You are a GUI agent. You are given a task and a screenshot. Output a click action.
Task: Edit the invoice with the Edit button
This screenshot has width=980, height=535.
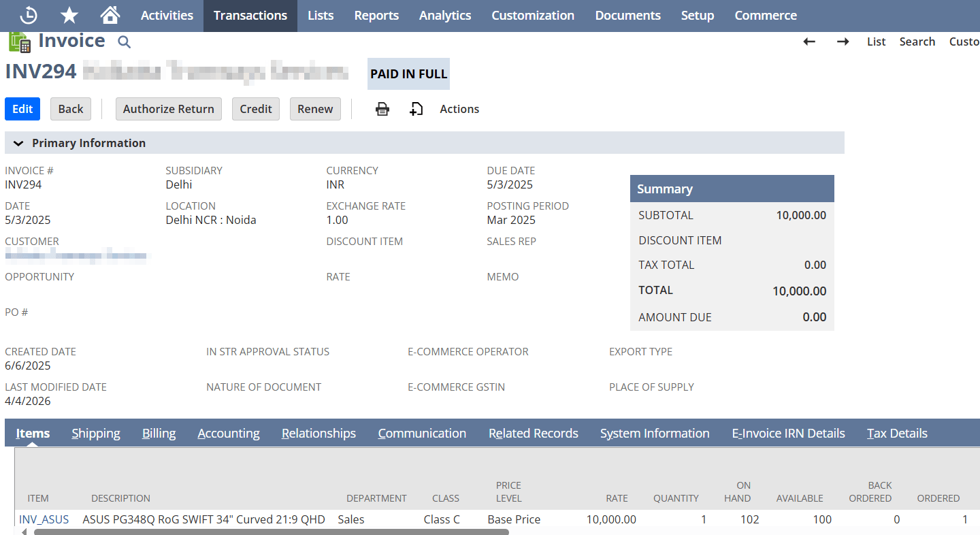22,109
